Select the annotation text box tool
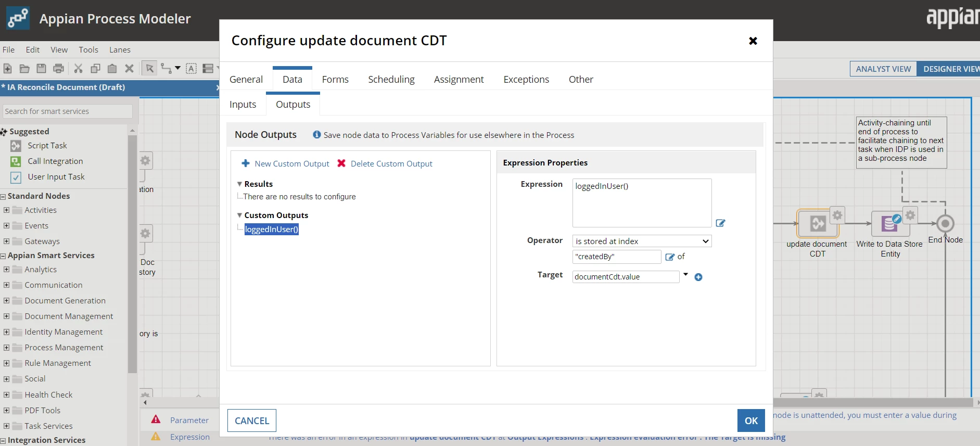This screenshot has width=980, height=446. 192,68
